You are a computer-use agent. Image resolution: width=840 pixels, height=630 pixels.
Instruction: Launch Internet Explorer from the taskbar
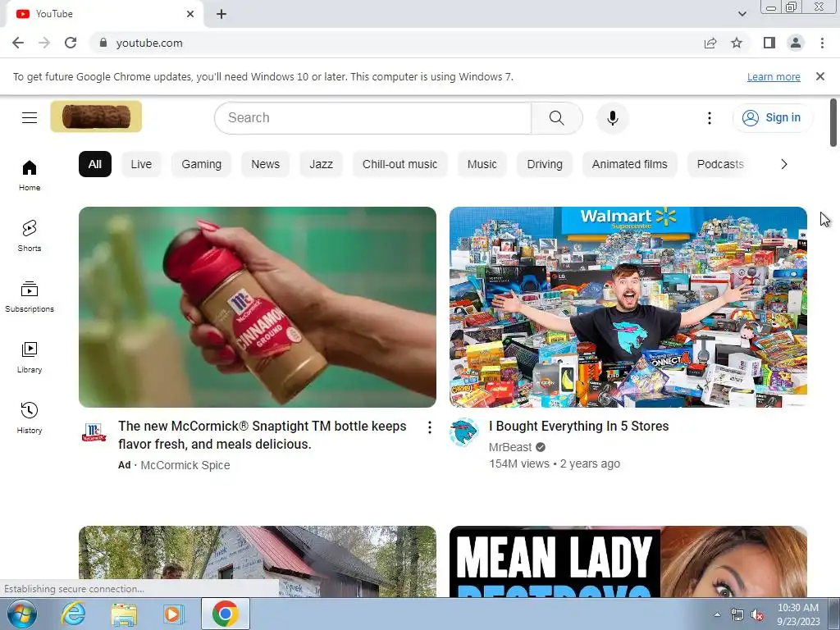(x=73, y=614)
